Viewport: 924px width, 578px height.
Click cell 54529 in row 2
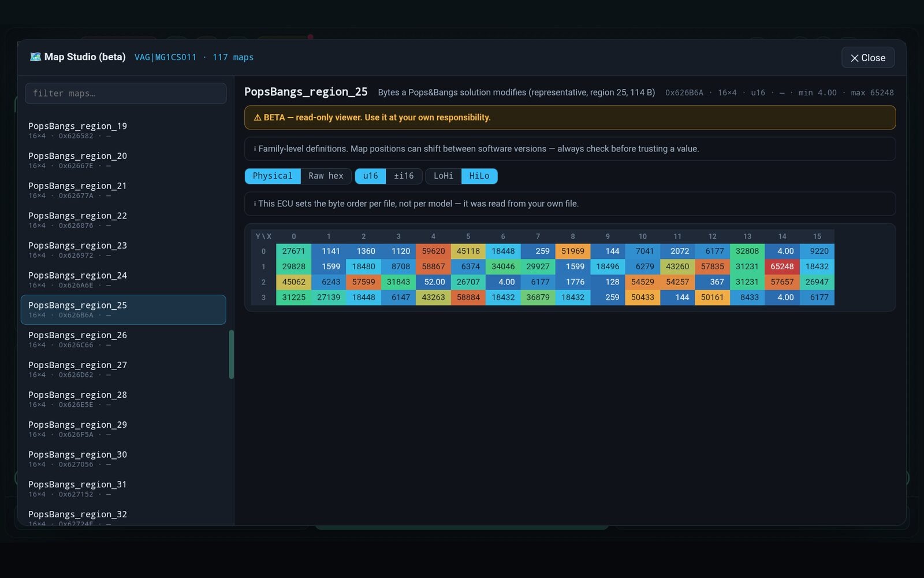click(643, 282)
